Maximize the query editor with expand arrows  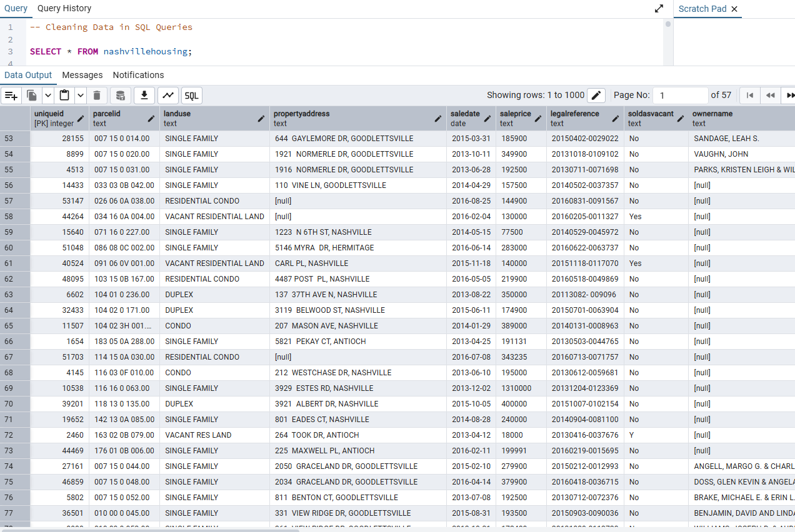659,9
